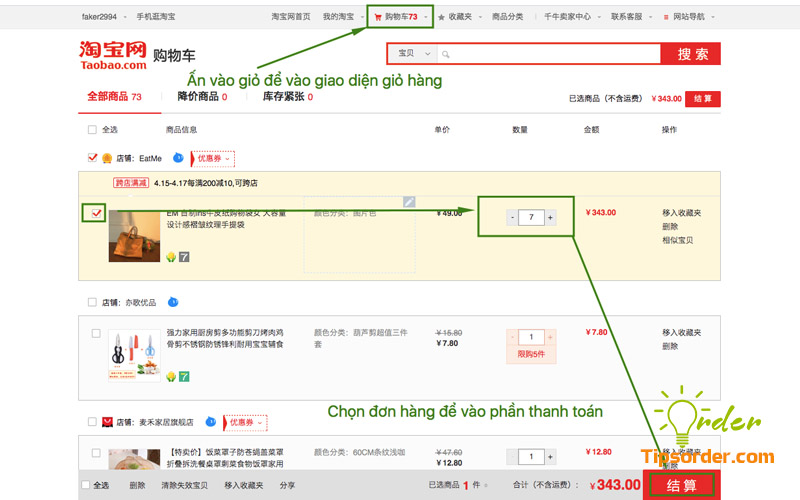Click the red 搜索 search button
800x500 pixels.
click(692, 54)
